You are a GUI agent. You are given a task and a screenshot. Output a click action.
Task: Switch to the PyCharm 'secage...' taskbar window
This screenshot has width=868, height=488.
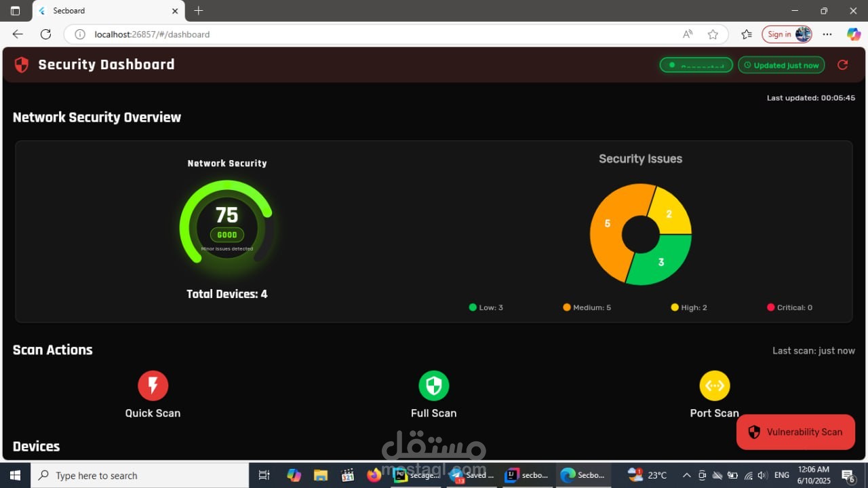click(416, 475)
